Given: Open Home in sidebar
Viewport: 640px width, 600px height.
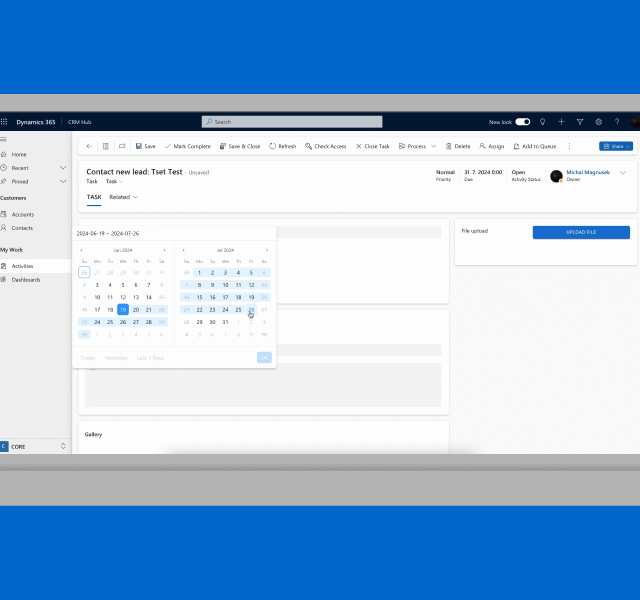Looking at the screenshot, I should click(x=19, y=154).
